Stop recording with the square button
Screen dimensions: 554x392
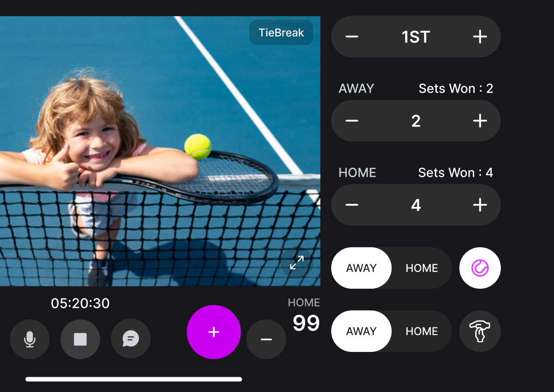tap(80, 339)
